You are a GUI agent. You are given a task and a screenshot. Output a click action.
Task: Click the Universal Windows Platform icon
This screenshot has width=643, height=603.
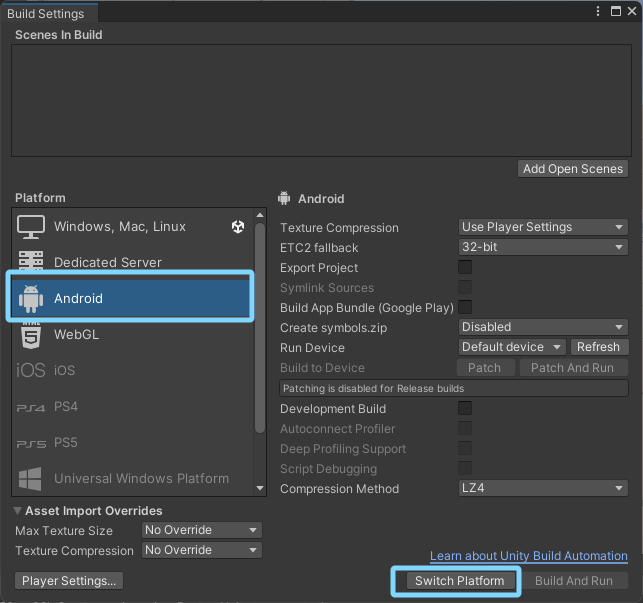31,478
